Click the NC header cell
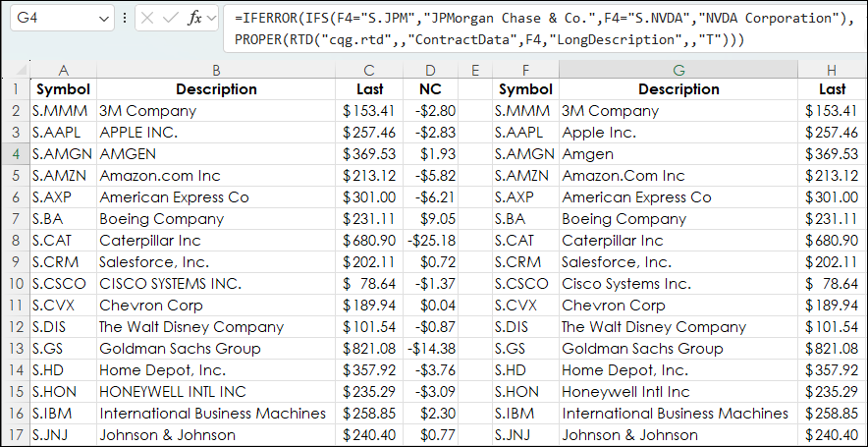Screen dimensions: 868x447 pos(430,89)
